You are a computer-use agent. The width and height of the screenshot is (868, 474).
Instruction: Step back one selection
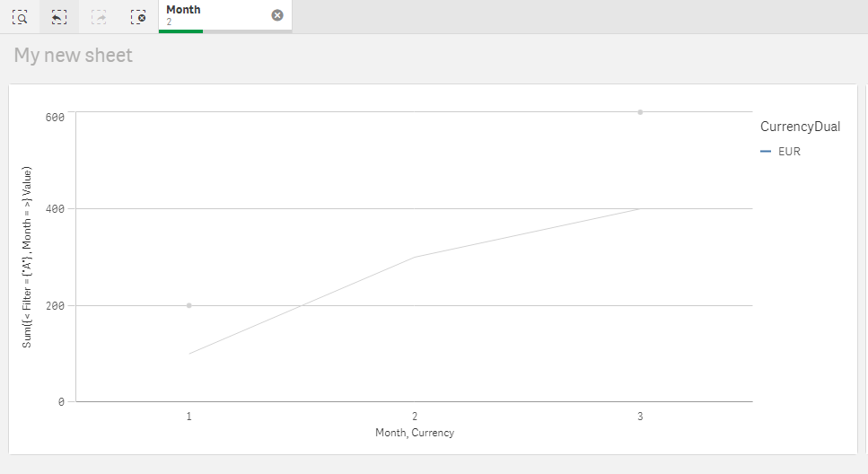pos(59,17)
